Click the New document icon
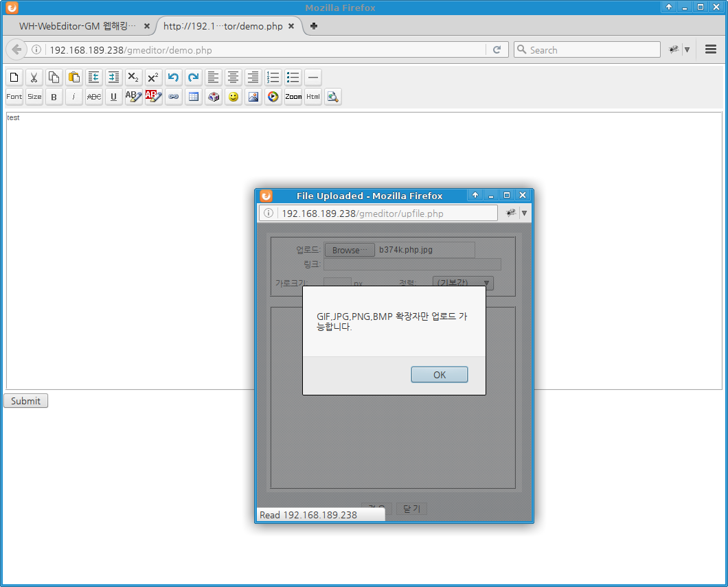728x587 pixels. coord(14,77)
